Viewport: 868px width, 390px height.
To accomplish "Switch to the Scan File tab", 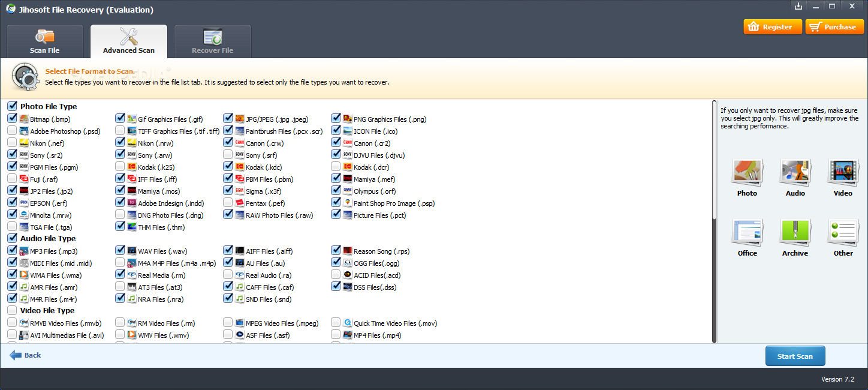I will 45,41.
